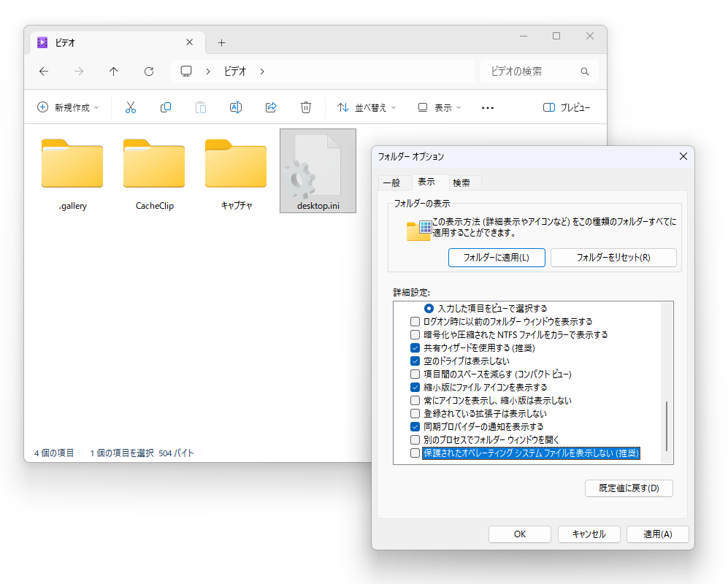The width and height of the screenshot is (728, 584).
Task: Check 別のプロセスでフォルダー ウィンドウを開く
Action: 415,439
